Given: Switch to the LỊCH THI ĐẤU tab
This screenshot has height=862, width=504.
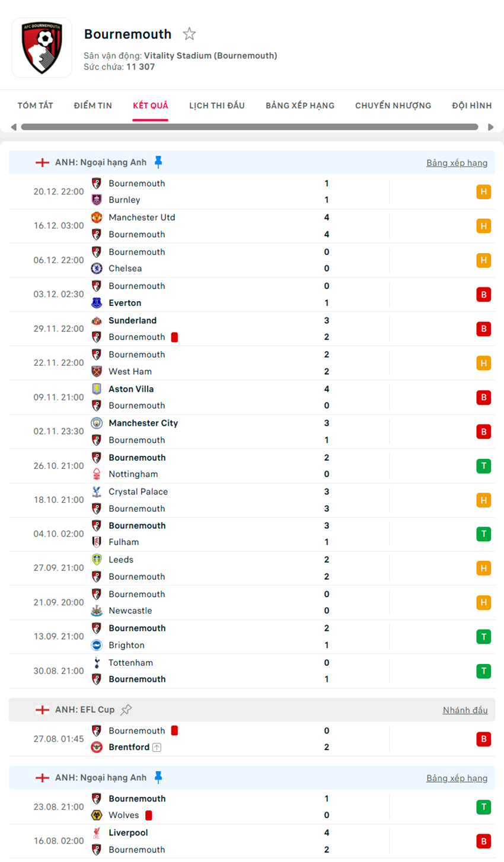Looking at the screenshot, I should [x=219, y=105].
